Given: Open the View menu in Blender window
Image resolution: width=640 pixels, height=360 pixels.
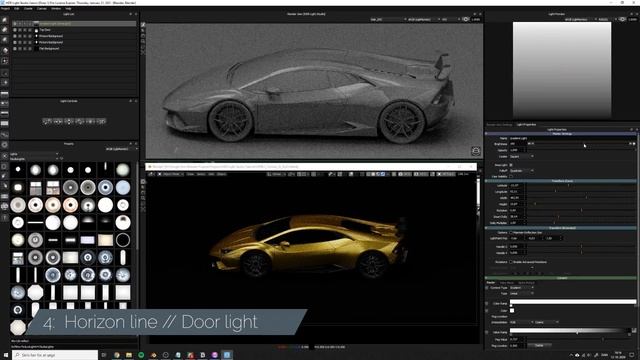Looking at the screenshot, I should coord(190,174).
